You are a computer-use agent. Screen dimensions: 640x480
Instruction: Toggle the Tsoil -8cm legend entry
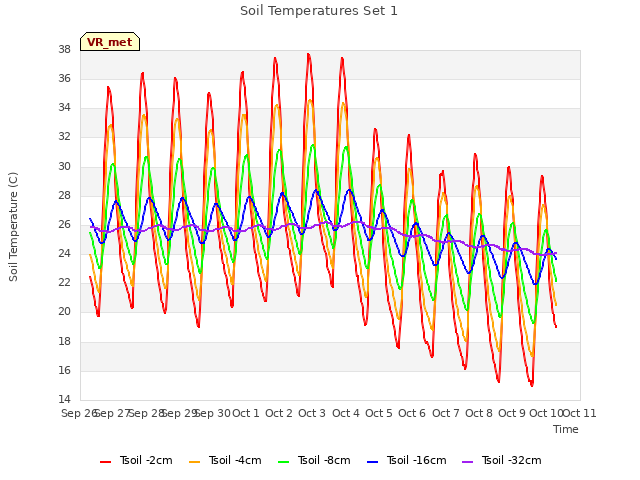(x=314, y=460)
